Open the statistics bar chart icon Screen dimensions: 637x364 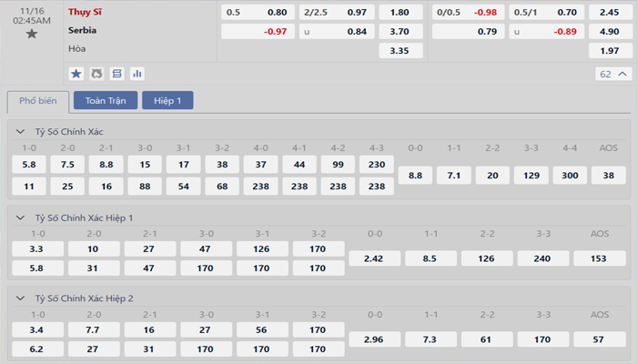(x=137, y=73)
